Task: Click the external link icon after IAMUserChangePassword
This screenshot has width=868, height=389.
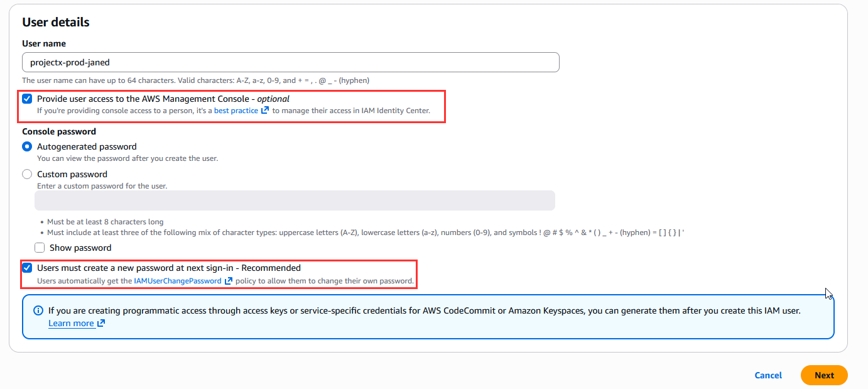Action: 229,281
